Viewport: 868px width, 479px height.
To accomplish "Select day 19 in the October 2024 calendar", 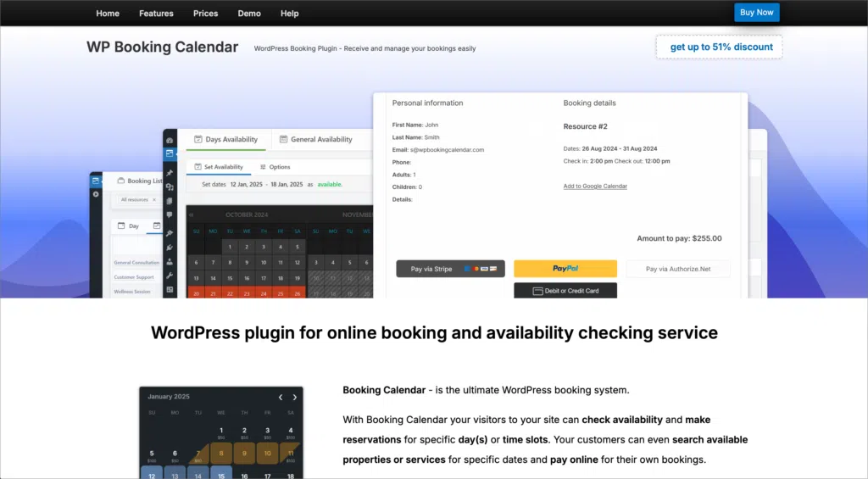I will pos(298,278).
